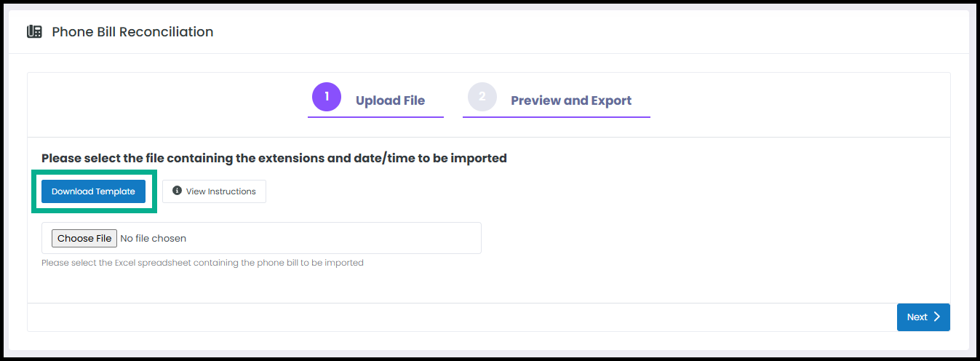980x361 pixels.
Task: Click the 'View Instructions' label text
Action: tap(221, 191)
